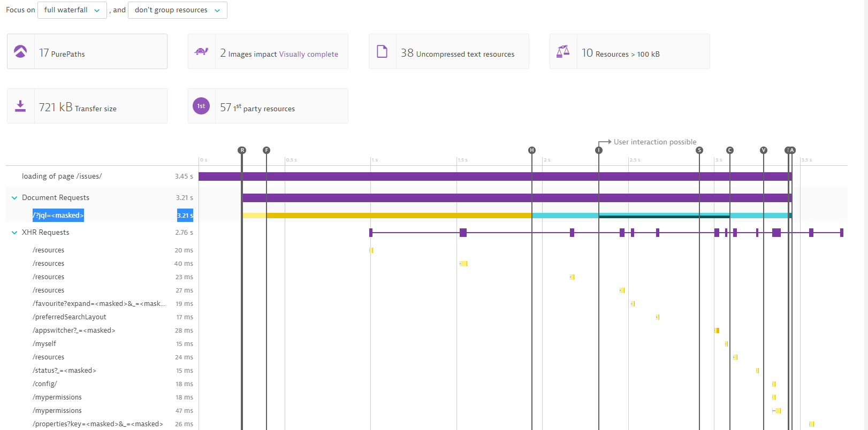Click the scales icon for large resources

coord(563,52)
